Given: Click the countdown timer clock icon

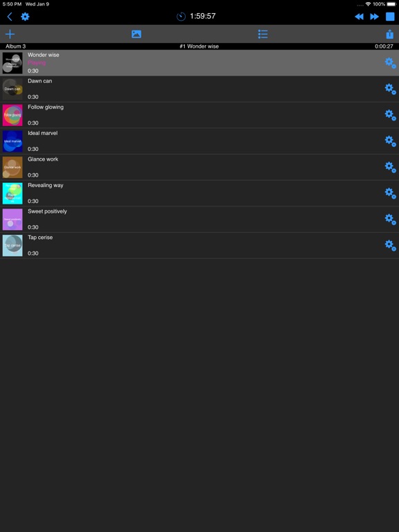Looking at the screenshot, I should tap(181, 17).
